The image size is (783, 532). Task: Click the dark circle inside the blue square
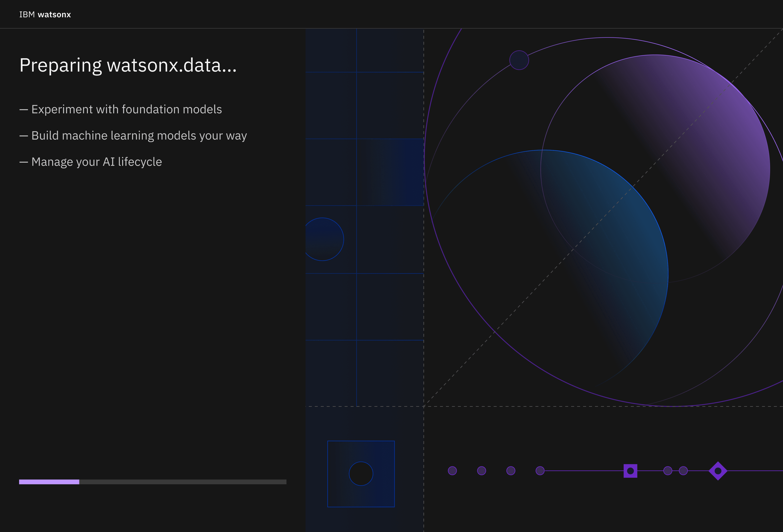coord(361,474)
